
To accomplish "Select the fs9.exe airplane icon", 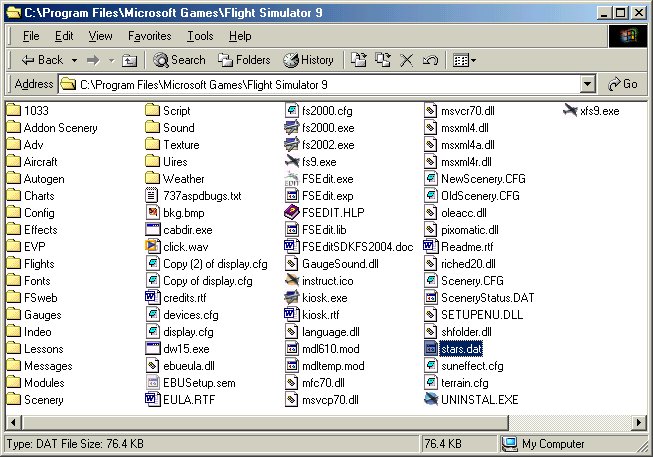I will (x=292, y=162).
